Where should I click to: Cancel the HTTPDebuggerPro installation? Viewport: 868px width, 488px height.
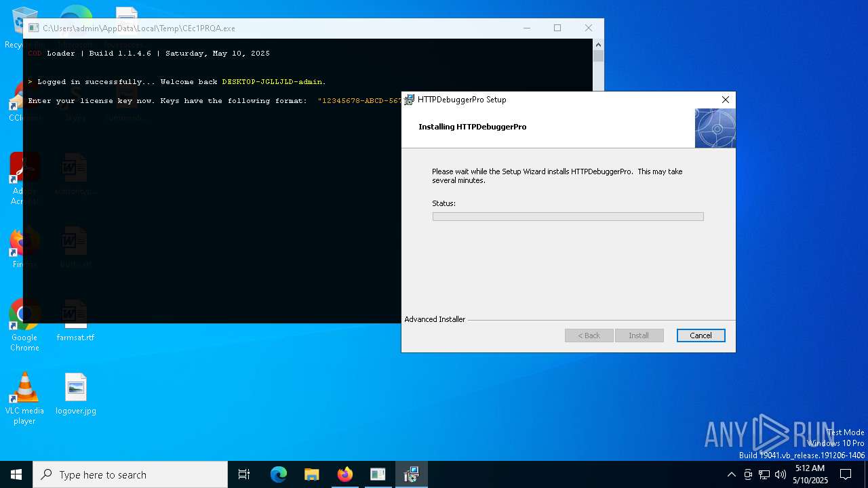click(x=701, y=335)
